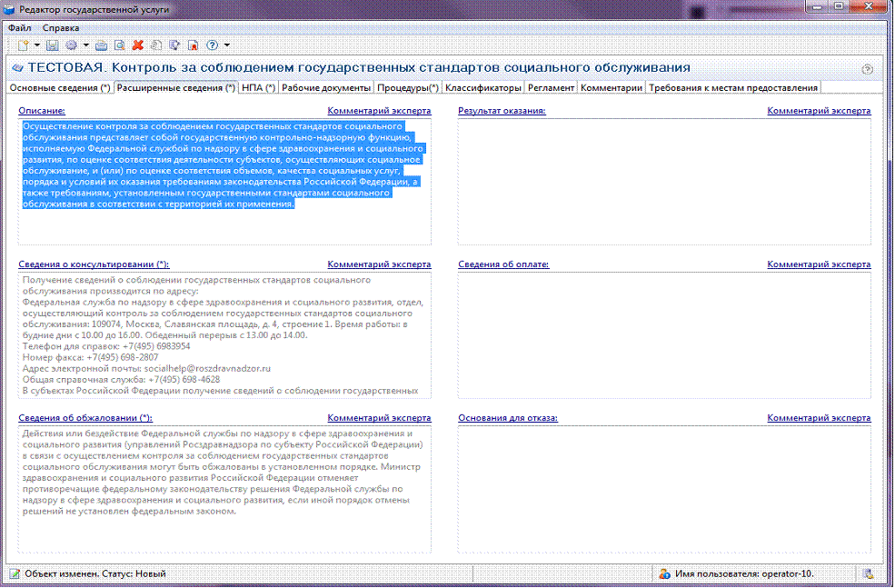This screenshot has width=895, height=588.
Task: Switch to the Рабочие документы tab
Action: click(326, 88)
